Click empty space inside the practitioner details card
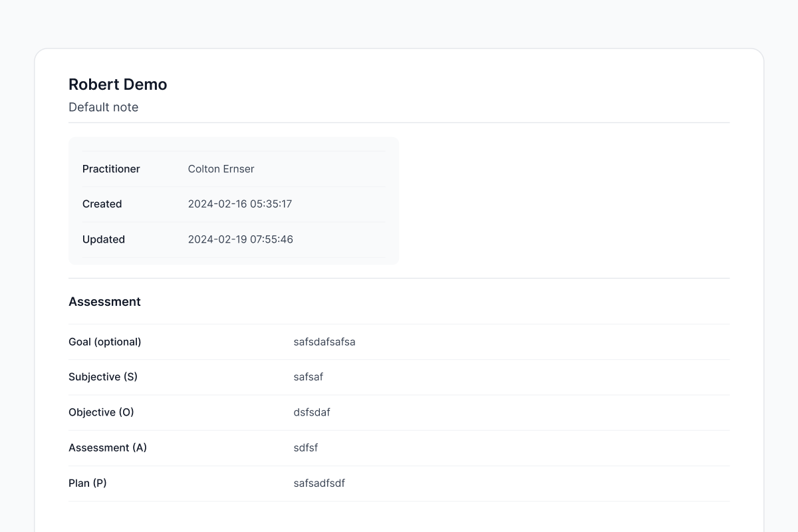The width and height of the screenshot is (798, 532). tap(346, 204)
